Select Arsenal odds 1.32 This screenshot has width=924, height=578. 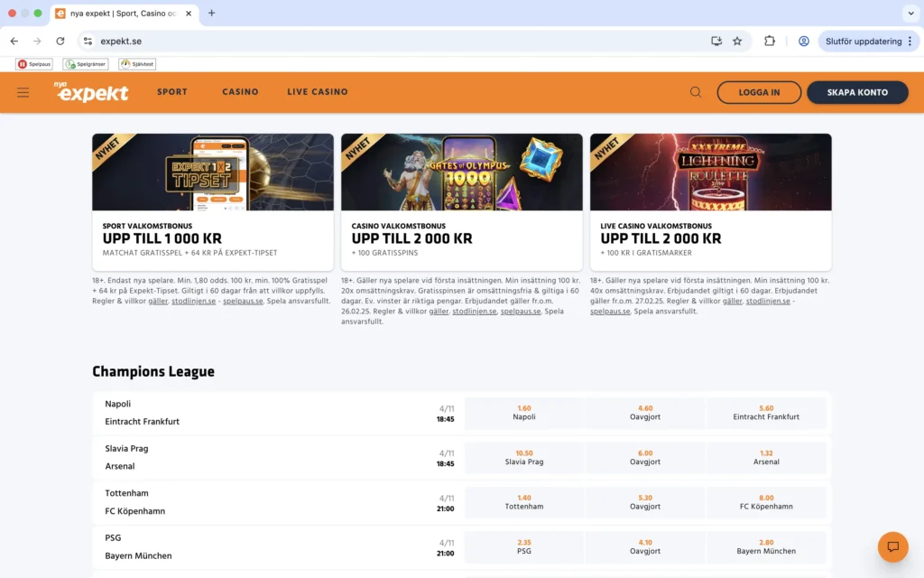pos(766,458)
